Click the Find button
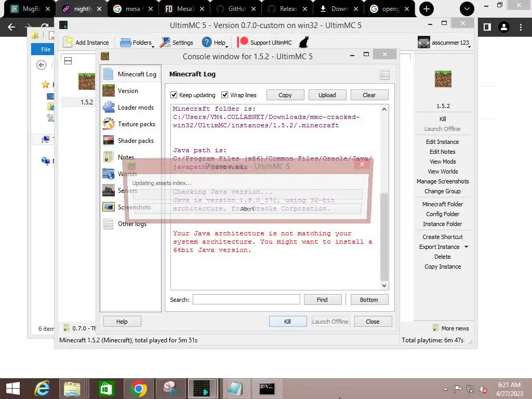532x399 pixels. 322,300
